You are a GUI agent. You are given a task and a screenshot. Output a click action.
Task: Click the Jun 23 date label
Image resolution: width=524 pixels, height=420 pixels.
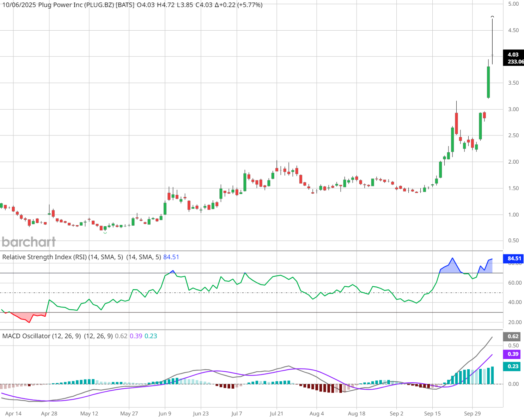pos(201,414)
